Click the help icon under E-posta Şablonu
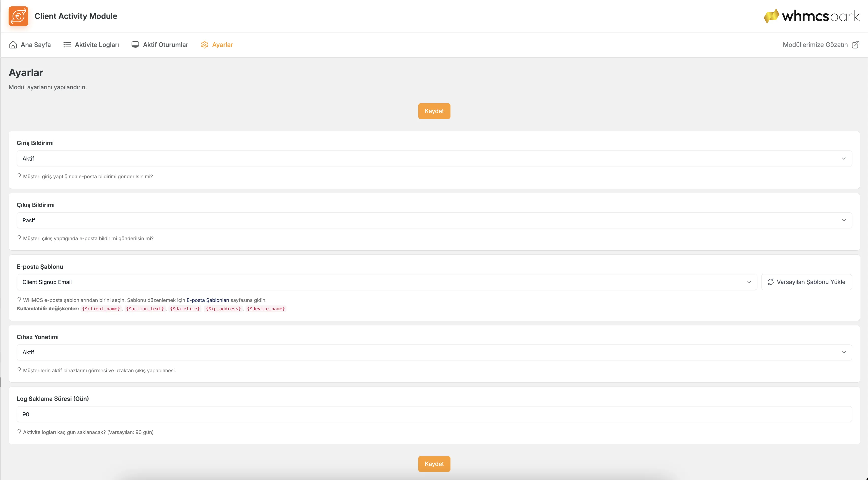 coord(19,300)
